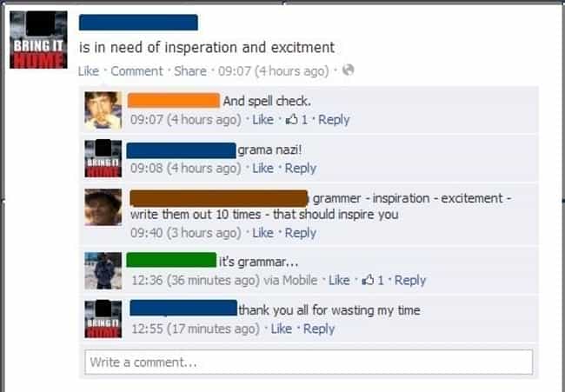The width and height of the screenshot is (565, 392).
Task: Open avatar of 'And spell check' commenter
Action: coord(103,110)
